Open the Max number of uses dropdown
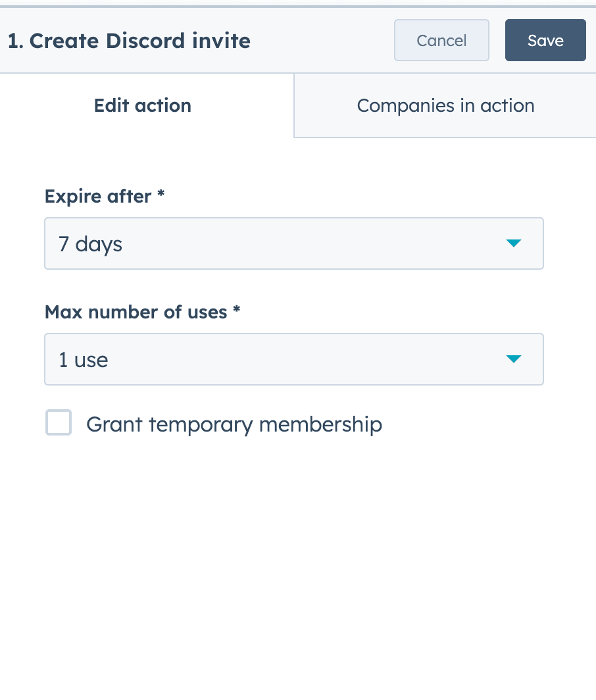This screenshot has width=596, height=700. (294, 359)
